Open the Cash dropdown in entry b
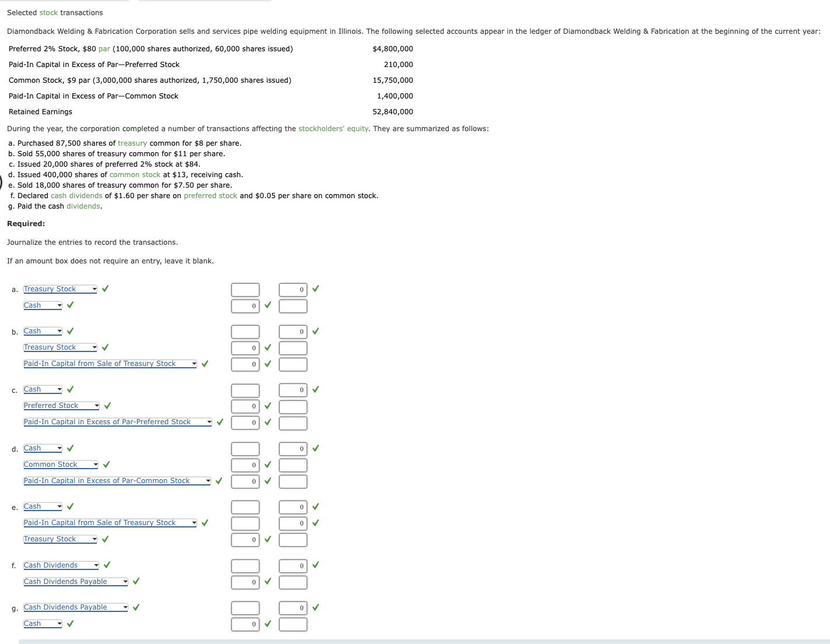The width and height of the screenshot is (830, 644). pos(43,331)
